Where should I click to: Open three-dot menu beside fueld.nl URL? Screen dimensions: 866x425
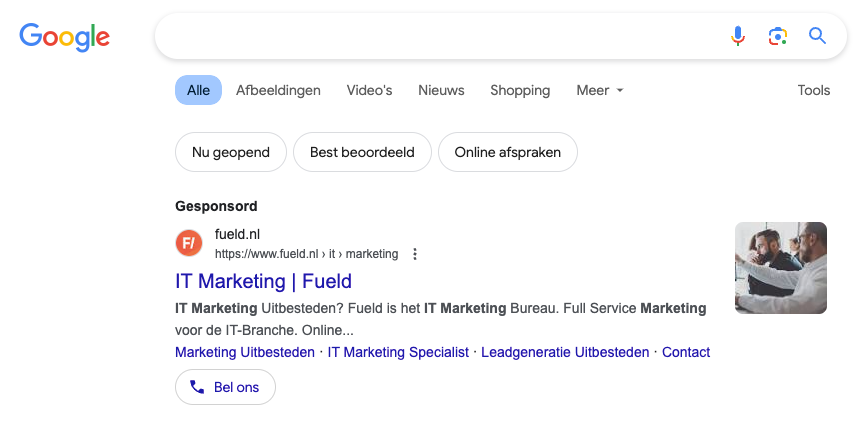tap(415, 254)
